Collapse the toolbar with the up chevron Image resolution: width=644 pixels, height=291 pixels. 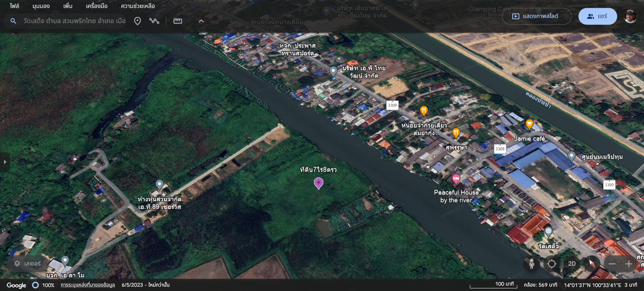[201, 21]
